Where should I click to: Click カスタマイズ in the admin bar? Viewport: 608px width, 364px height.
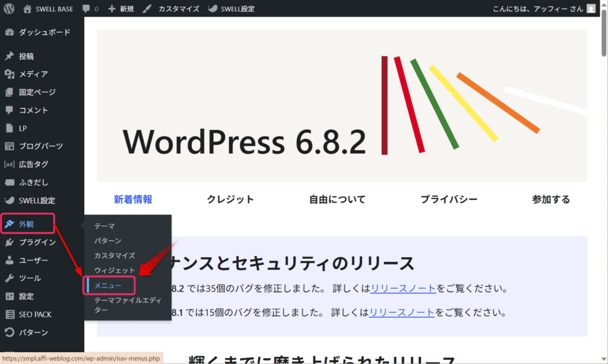point(179,8)
